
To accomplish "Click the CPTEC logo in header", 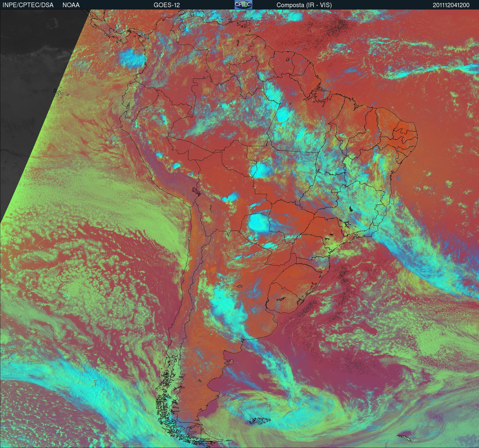I will [x=243, y=5].
